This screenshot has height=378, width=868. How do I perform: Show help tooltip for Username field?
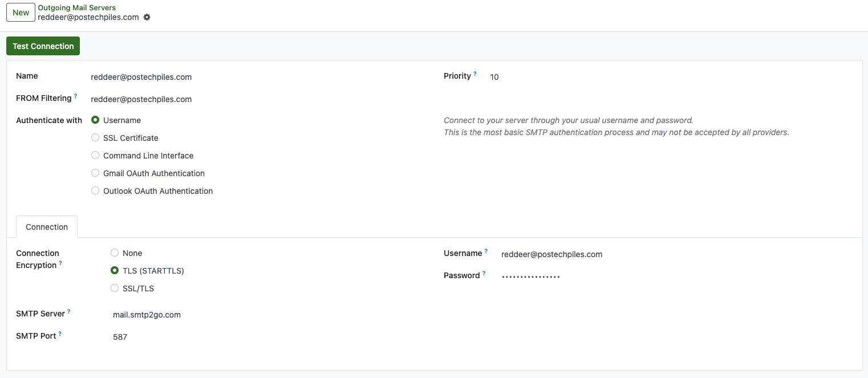pyautogui.click(x=486, y=251)
